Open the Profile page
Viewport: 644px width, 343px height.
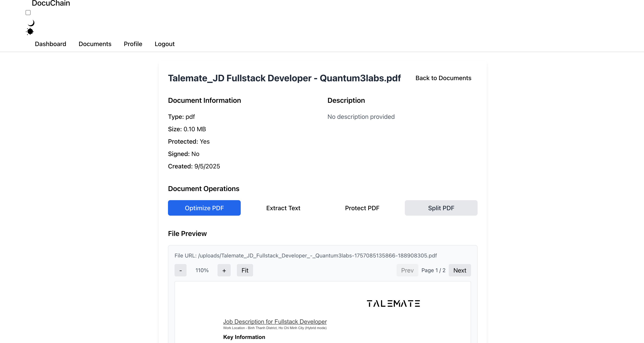(133, 44)
